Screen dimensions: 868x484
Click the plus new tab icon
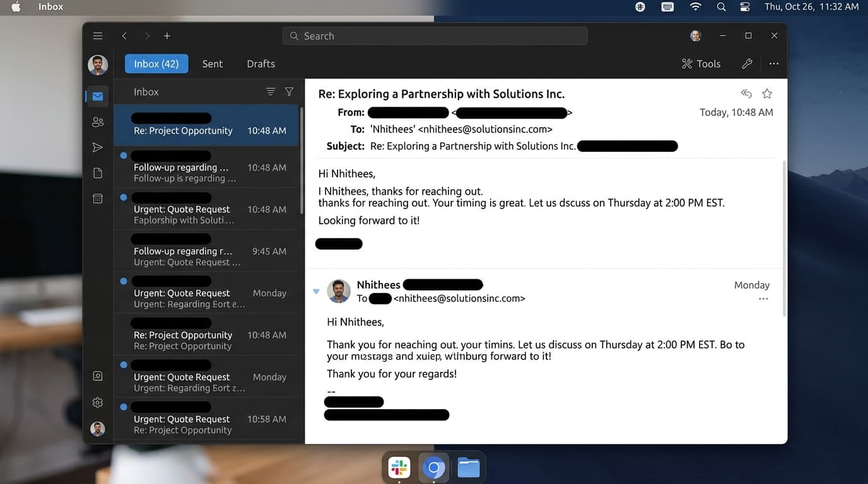tap(167, 36)
